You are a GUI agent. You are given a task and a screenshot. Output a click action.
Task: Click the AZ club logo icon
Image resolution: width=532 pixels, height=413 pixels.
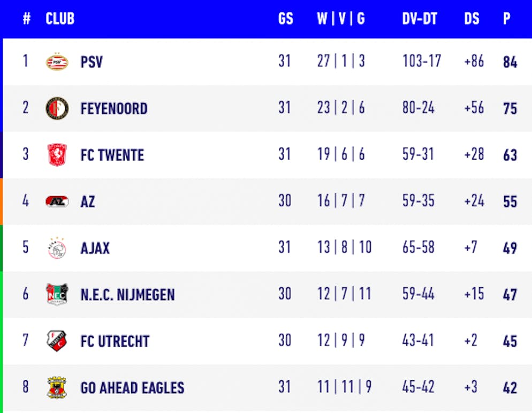[57, 201]
